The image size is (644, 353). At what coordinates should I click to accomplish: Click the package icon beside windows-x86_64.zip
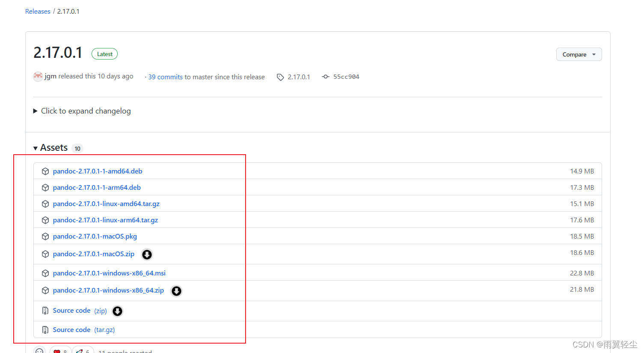(x=45, y=290)
